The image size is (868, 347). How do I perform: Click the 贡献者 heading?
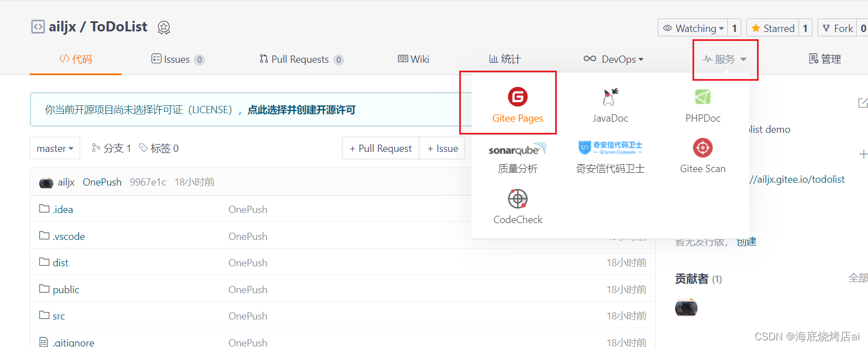point(692,279)
